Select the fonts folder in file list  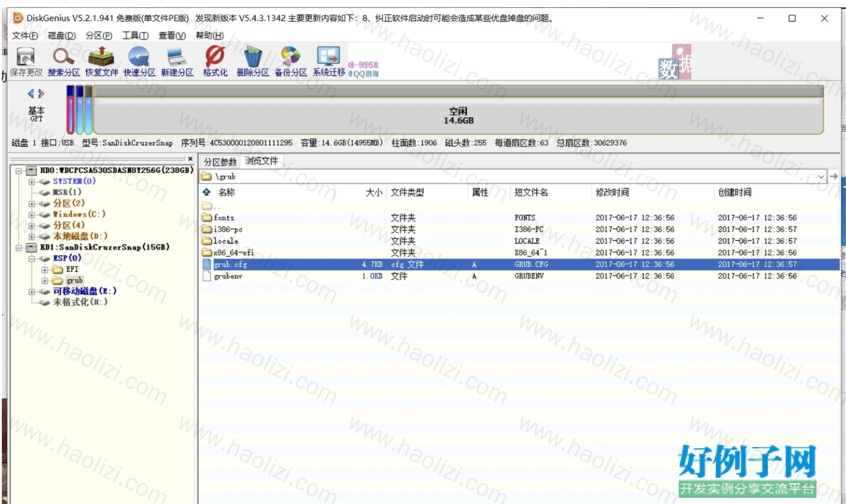520,218
